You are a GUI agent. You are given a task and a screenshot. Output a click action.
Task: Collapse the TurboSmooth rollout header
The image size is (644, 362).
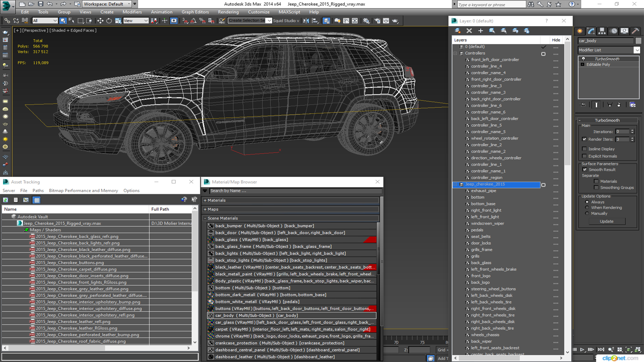(x=607, y=120)
